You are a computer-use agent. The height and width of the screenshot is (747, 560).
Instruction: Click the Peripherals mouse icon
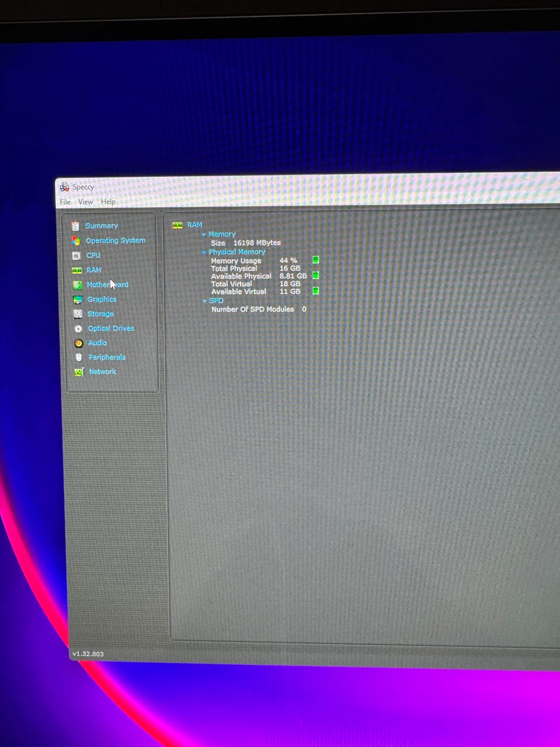tap(79, 357)
